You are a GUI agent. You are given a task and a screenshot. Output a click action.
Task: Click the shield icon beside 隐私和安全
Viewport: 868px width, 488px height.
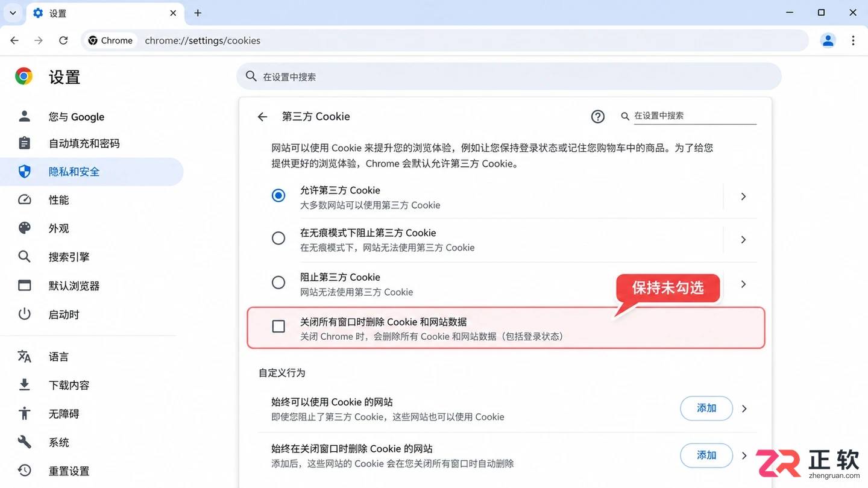(24, 172)
